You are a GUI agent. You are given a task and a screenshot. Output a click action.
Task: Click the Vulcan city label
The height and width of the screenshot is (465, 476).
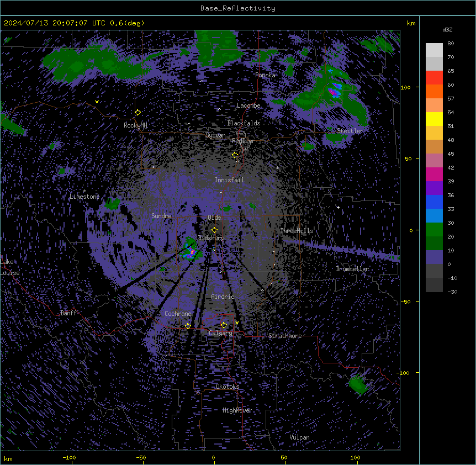(x=300, y=437)
